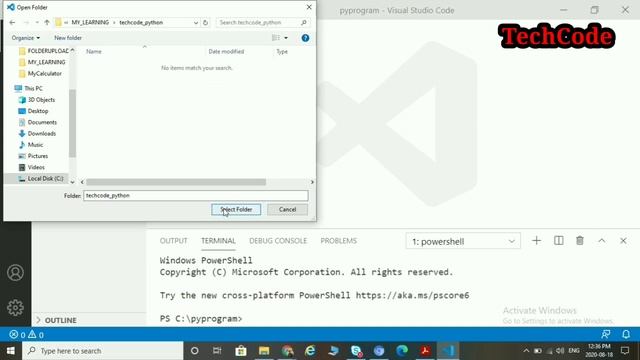Cancel the Open Folder dialog

(287, 209)
